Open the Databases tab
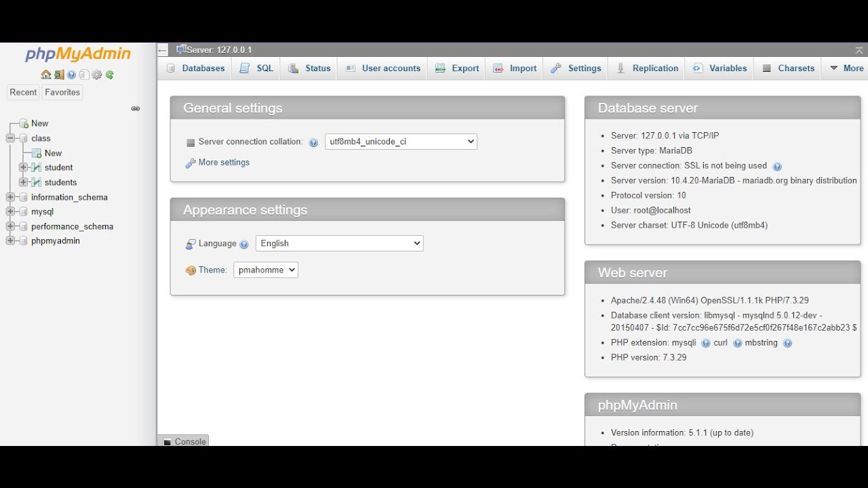The height and width of the screenshot is (488, 868). (x=195, y=68)
